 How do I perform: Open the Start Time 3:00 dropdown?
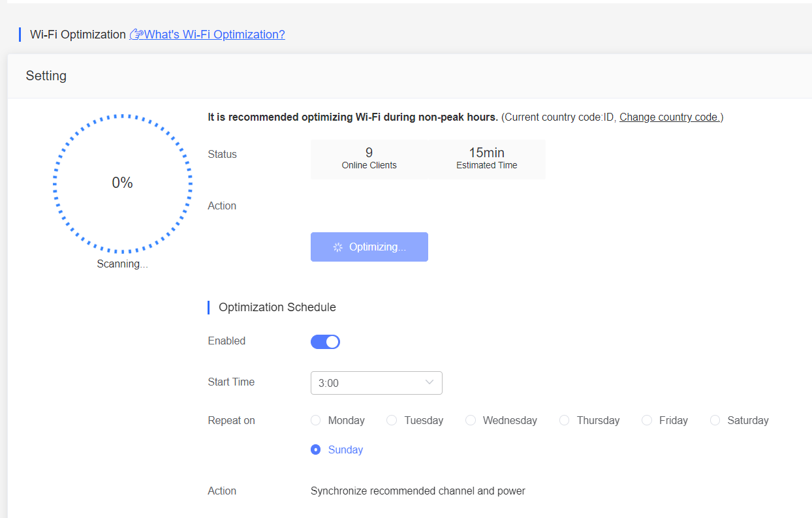pos(369,383)
